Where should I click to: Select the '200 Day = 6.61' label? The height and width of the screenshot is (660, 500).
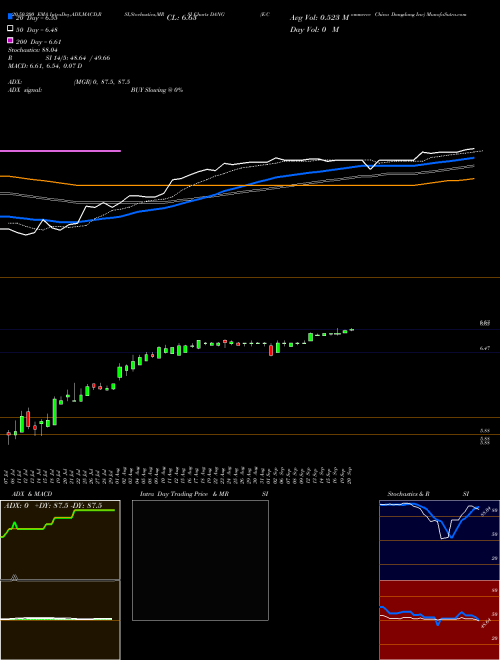tap(38, 42)
